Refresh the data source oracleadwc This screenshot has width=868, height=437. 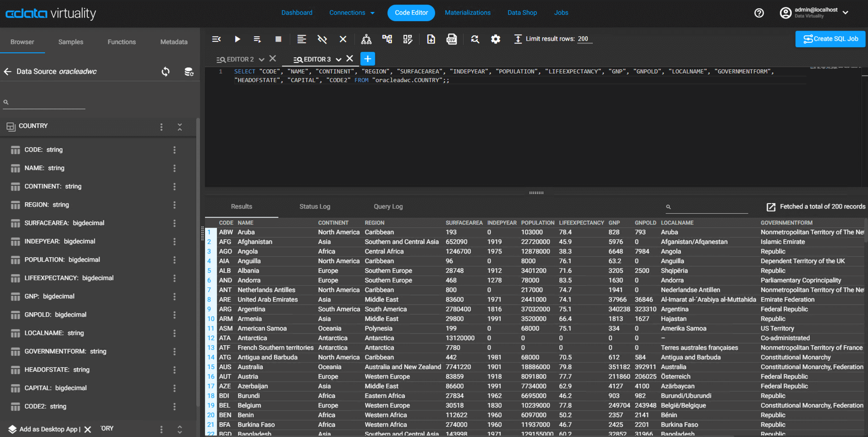click(166, 72)
